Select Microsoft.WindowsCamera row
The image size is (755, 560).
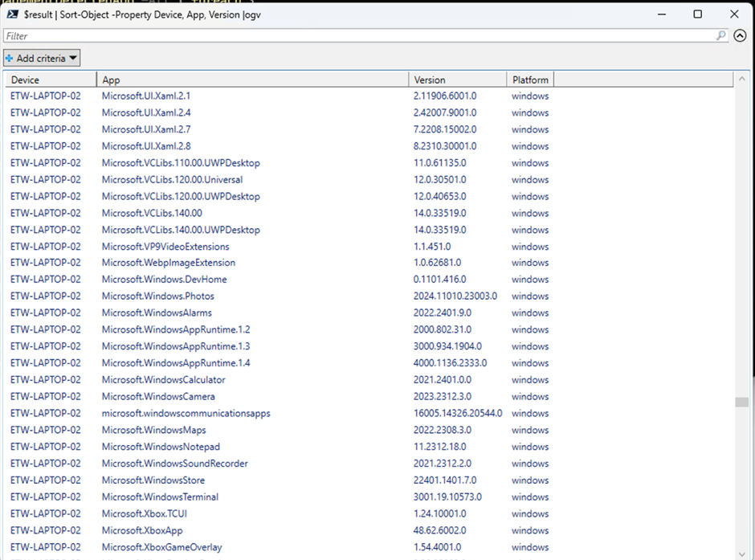(x=369, y=396)
